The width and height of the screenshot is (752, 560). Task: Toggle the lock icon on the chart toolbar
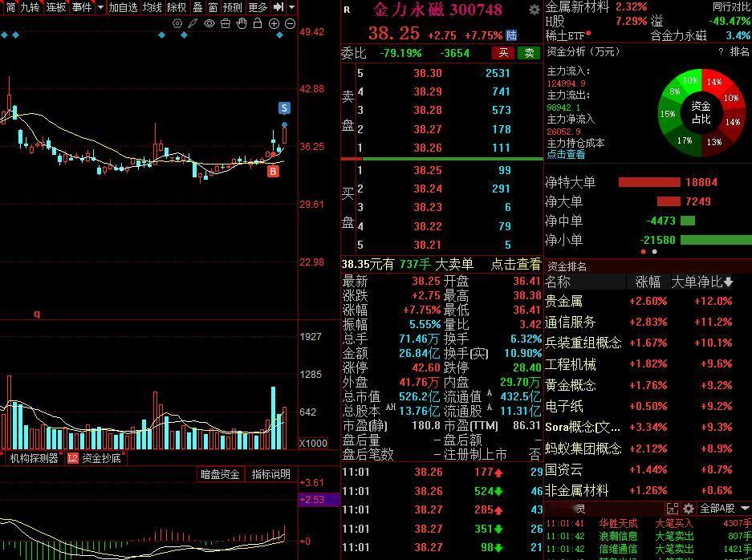[258, 23]
